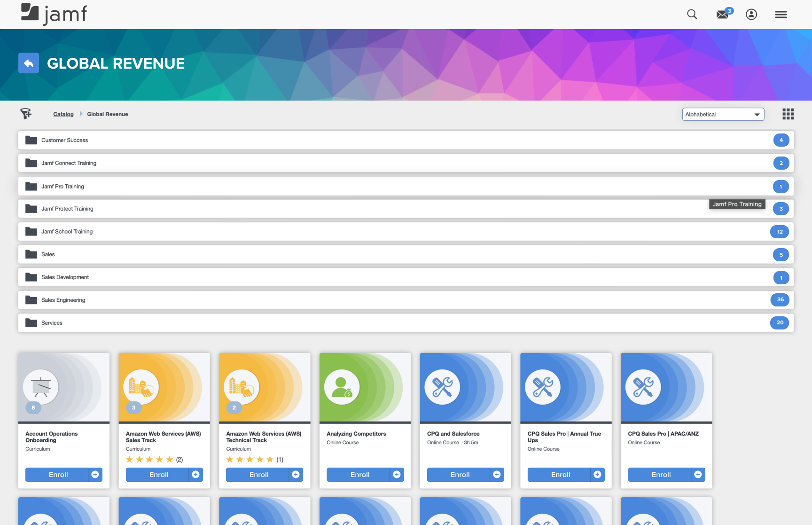Open Analyzing Competitors thumbnail

[365, 388]
